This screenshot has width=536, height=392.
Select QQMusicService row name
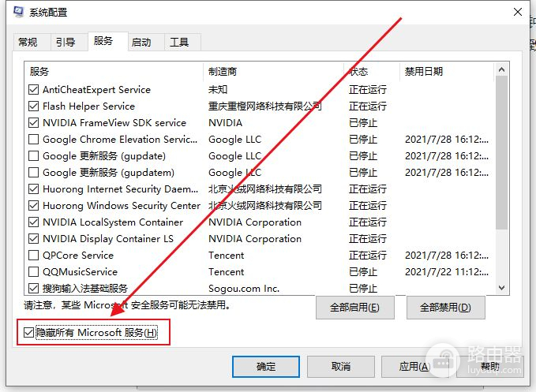80,272
